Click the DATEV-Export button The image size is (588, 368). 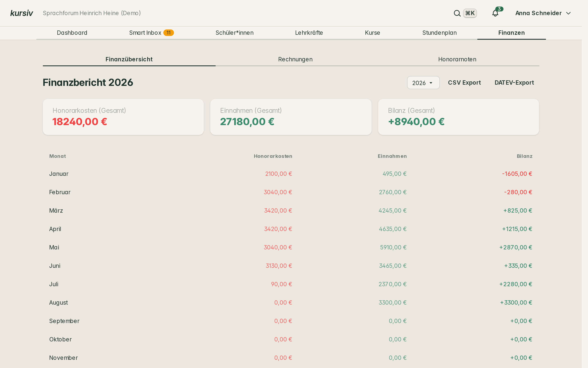(x=514, y=83)
